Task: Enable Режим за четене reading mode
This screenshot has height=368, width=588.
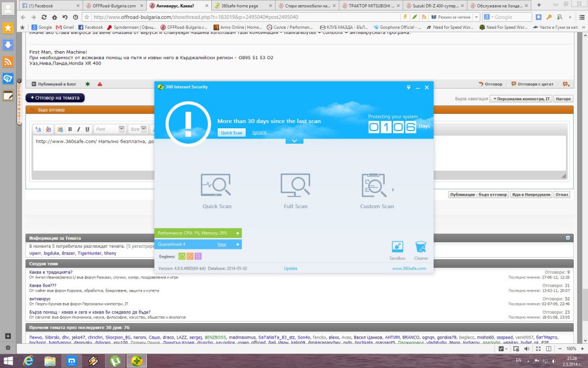Action: (450, 17)
